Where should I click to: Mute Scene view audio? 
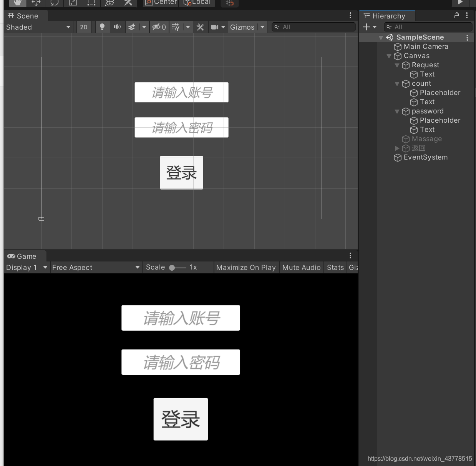117,27
